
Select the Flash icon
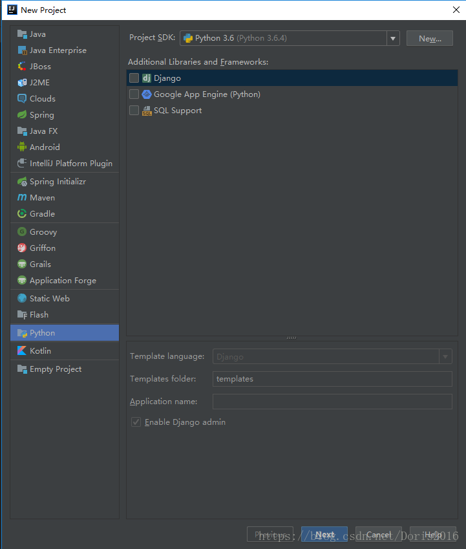click(22, 314)
